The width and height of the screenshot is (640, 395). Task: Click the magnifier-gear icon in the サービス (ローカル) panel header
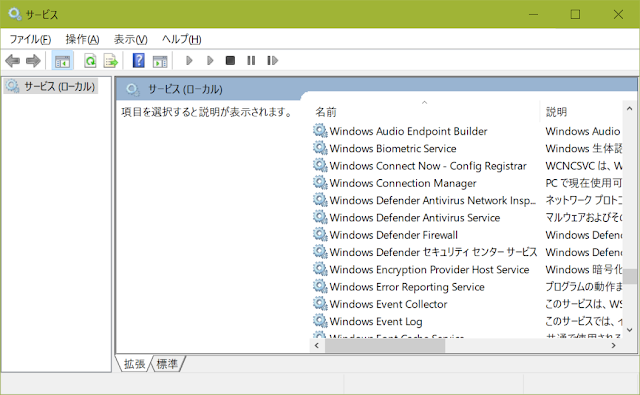tap(133, 89)
